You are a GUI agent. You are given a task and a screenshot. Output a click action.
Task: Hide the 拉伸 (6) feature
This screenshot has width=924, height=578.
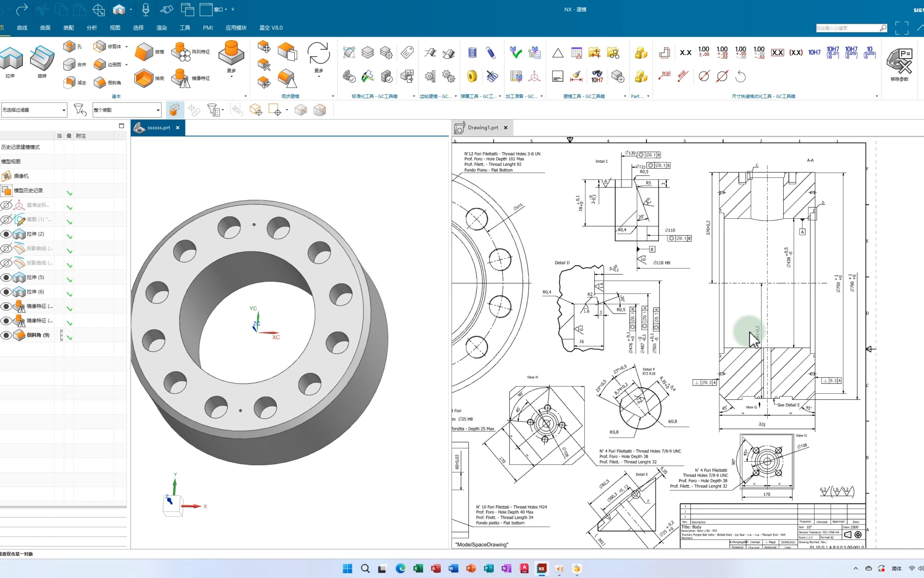pyautogui.click(x=6, y=292)
